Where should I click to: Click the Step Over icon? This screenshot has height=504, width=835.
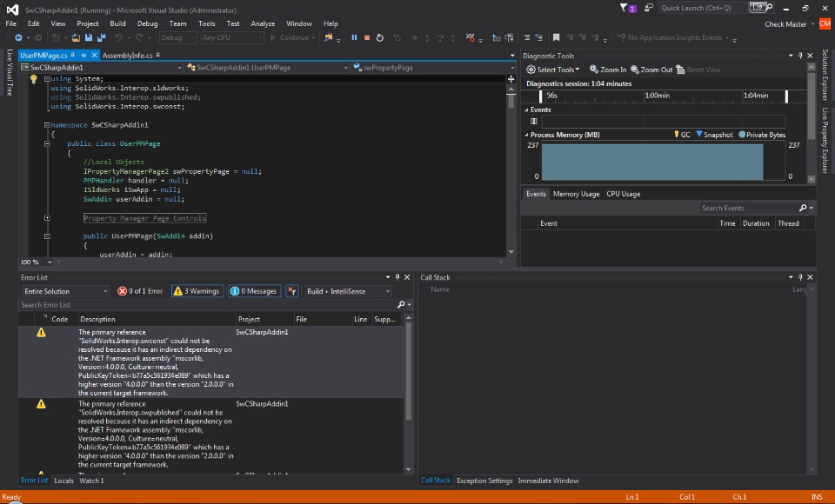440,37
